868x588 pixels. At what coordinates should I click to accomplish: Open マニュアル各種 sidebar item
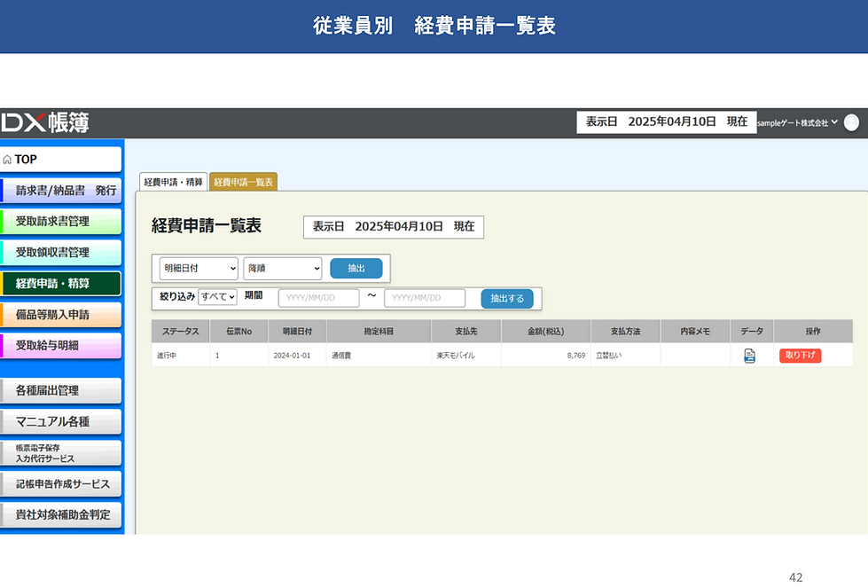(x=61, y=421)
